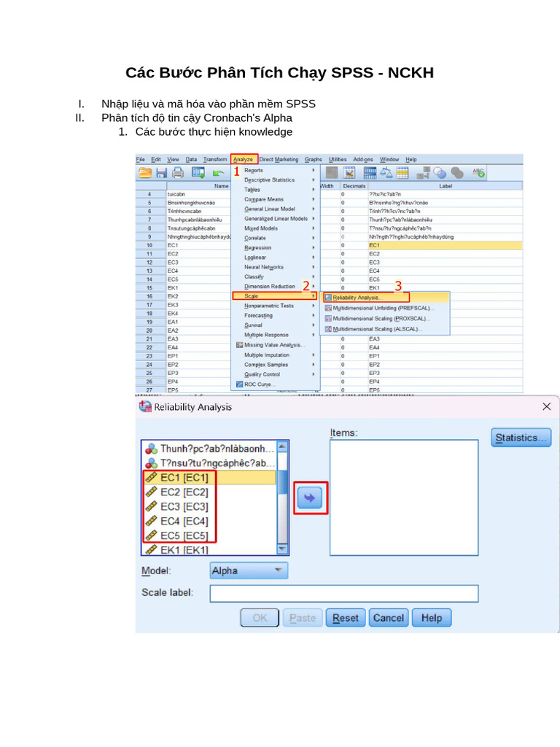Click the tuicabn name cell
Image resolution: width=560 pixels, height=747 pixels.
[x=198, y=194]
